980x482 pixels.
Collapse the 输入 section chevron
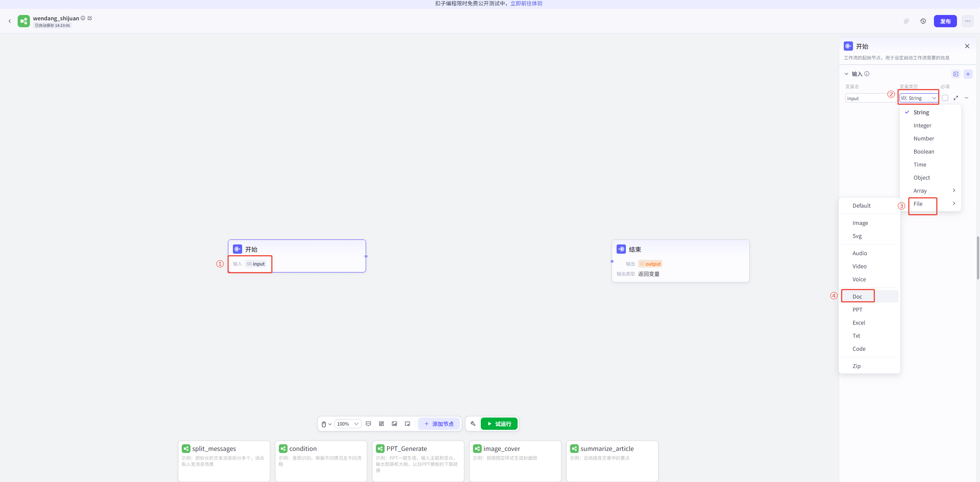846,74
